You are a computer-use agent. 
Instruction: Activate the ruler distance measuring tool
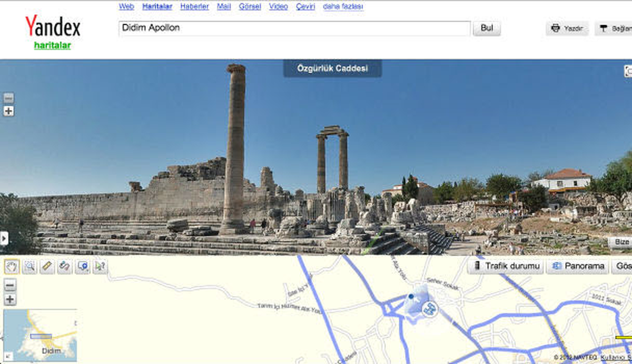click(x=47, y=267)
